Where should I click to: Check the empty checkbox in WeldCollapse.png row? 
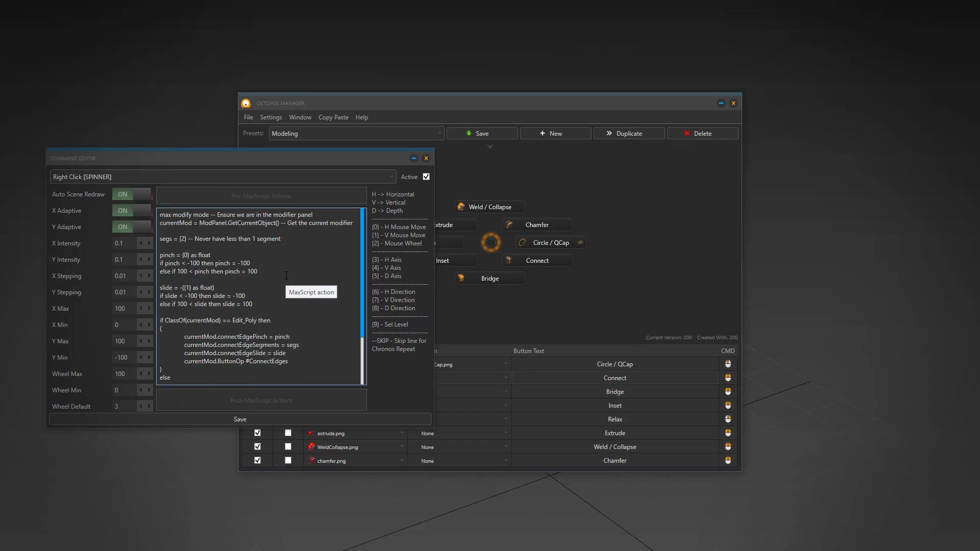pos(288,446)
